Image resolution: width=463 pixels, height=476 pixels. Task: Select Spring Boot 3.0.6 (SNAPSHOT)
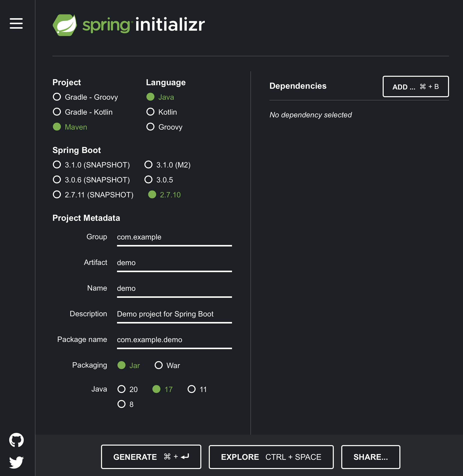coord(91,180)
